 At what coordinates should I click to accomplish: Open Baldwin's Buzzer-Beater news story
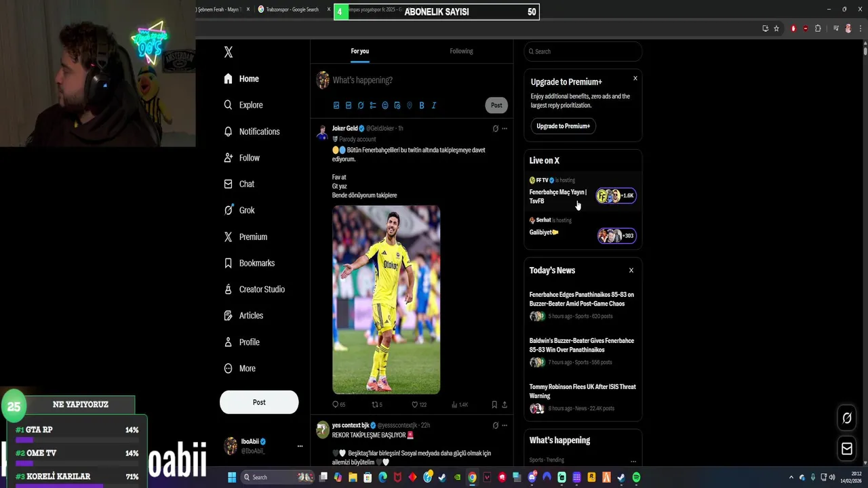[583, 352]
